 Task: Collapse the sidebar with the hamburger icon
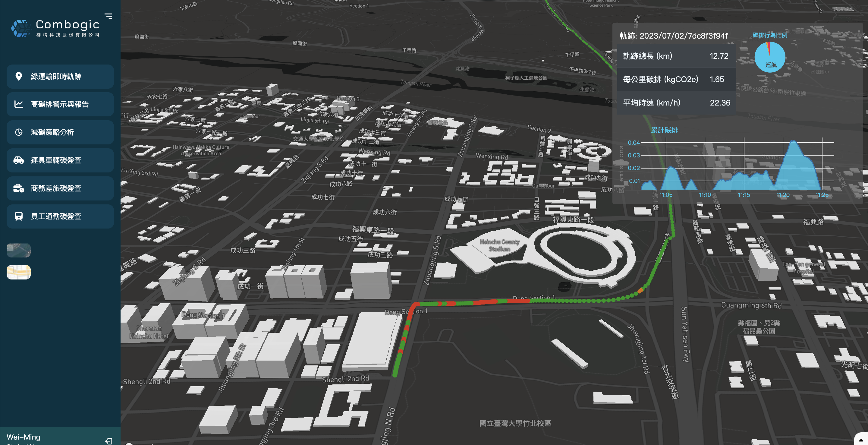pyautogui.click(x=108, y=16)
